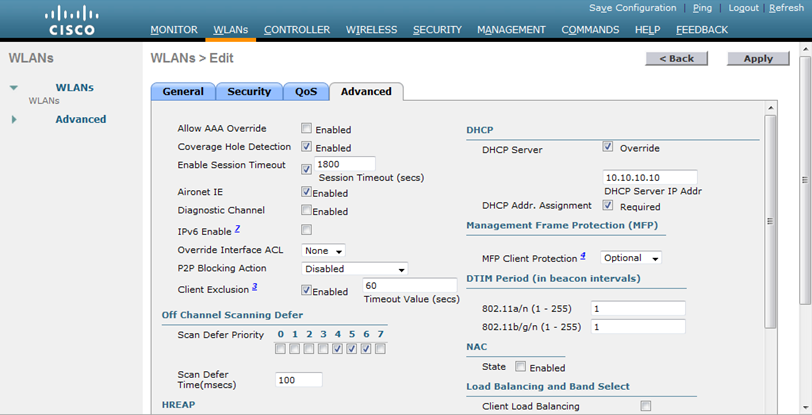Screen dimensions: 812x415
Task: Open IPv6 Enable footnote 2 link
Action: 237,230
